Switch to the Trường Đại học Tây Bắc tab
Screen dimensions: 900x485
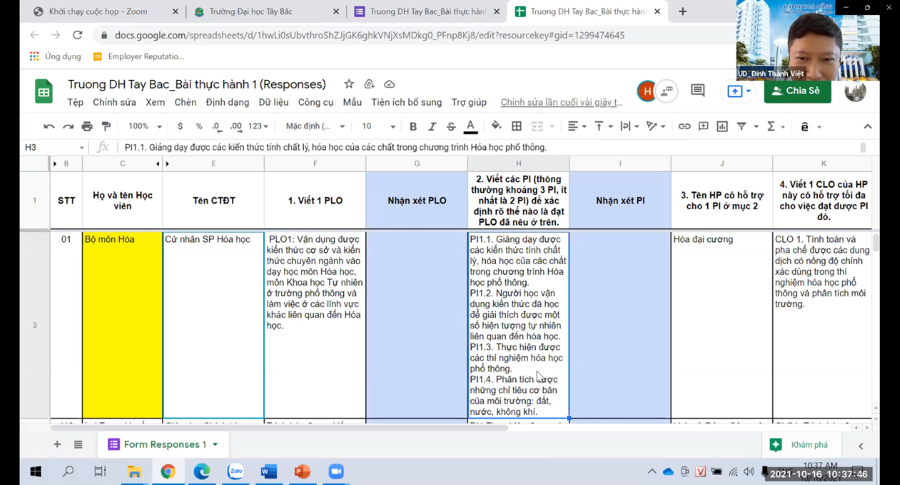pos(267,11)
